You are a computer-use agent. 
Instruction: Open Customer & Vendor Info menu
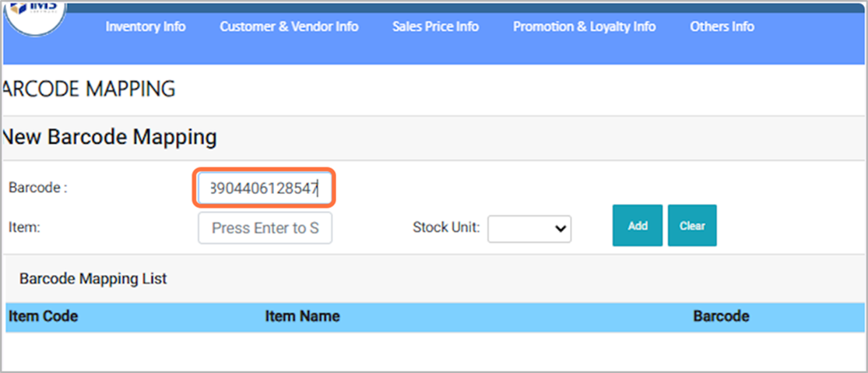[289, 26]
